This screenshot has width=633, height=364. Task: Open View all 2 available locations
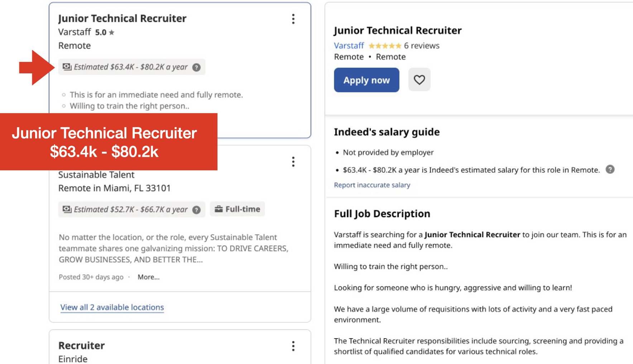point(112,307)
